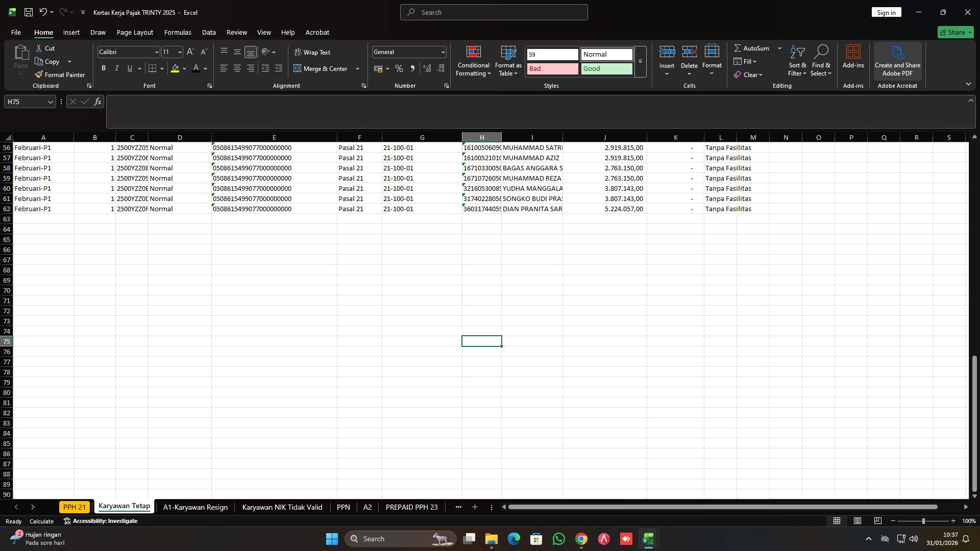
Task: Switch to the Formulas ribbon tab
Action: (x=177, y=32)
